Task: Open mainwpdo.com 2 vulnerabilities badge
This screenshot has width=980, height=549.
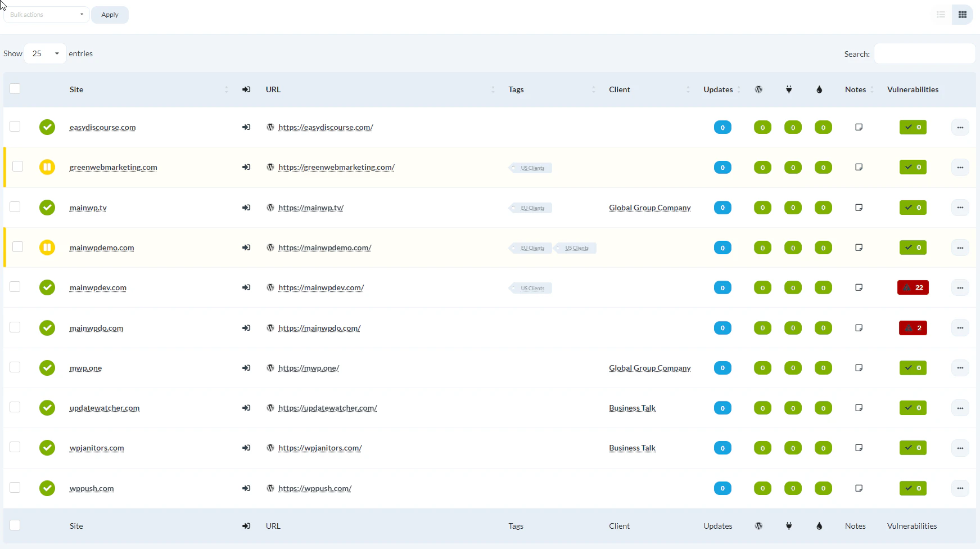Action: (x=913, y=328)
